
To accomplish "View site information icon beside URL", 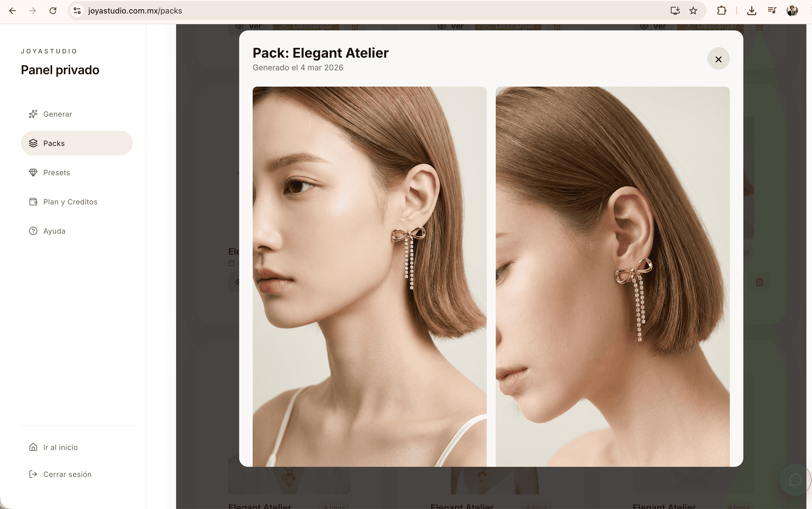I will [77, 11].
